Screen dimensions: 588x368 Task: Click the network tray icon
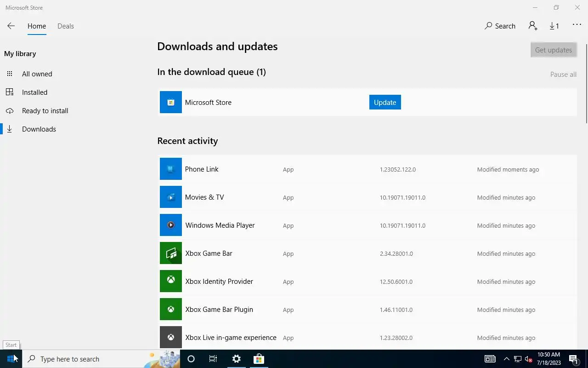click(x=517, y=359)
